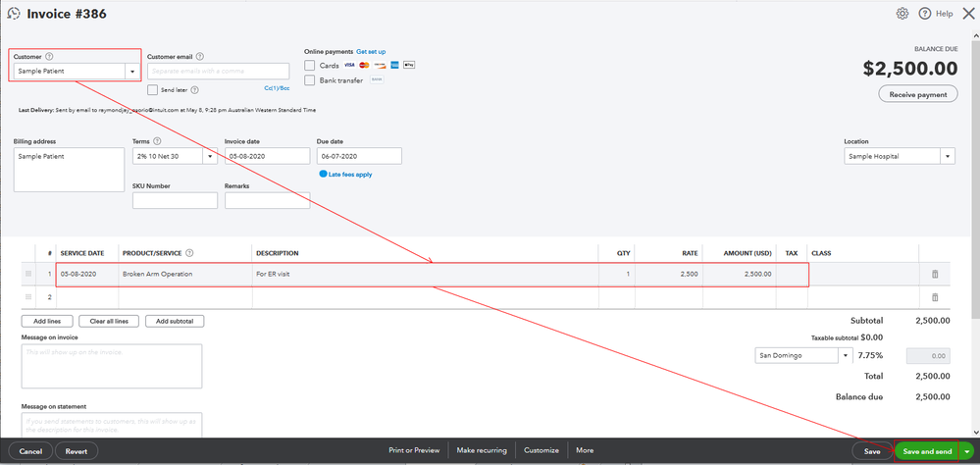Viewport: 980px width, 465px height.
Task: Click the SKU Number field
Action: point(175,201)
